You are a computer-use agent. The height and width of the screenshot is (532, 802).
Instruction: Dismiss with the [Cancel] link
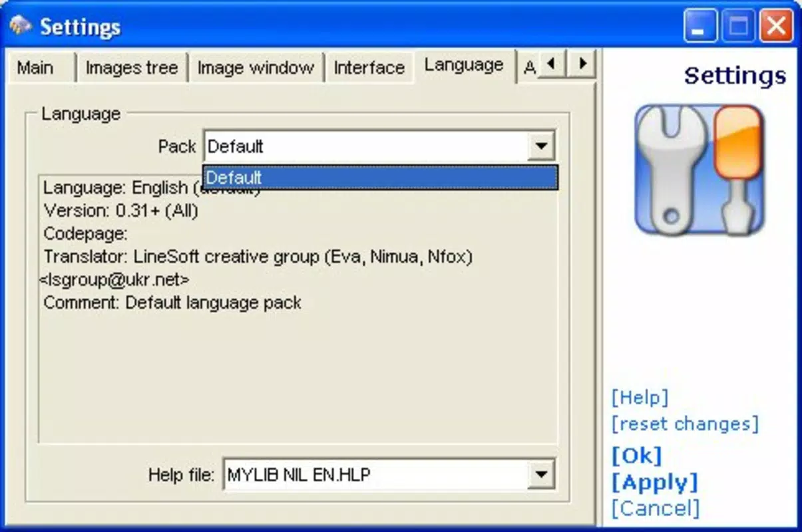tap(656, 509)
